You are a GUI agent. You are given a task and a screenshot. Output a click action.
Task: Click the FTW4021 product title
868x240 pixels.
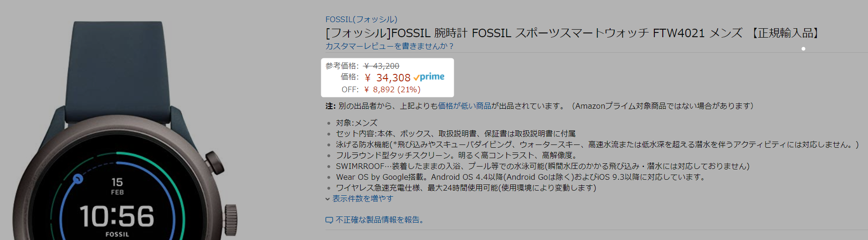click(x=573, y=33)
